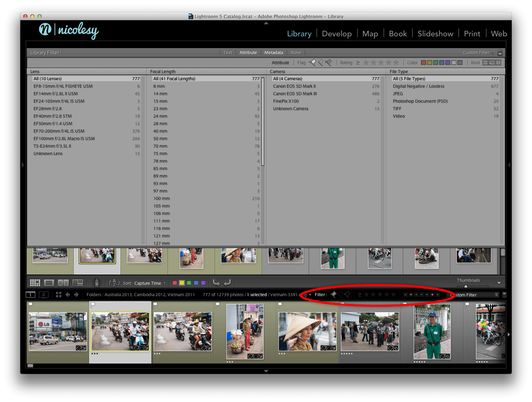This screenshot has width=532, height=402.
Task: Toggle the flagged filter in the Attribute bar
Action: tap(312, 63)
